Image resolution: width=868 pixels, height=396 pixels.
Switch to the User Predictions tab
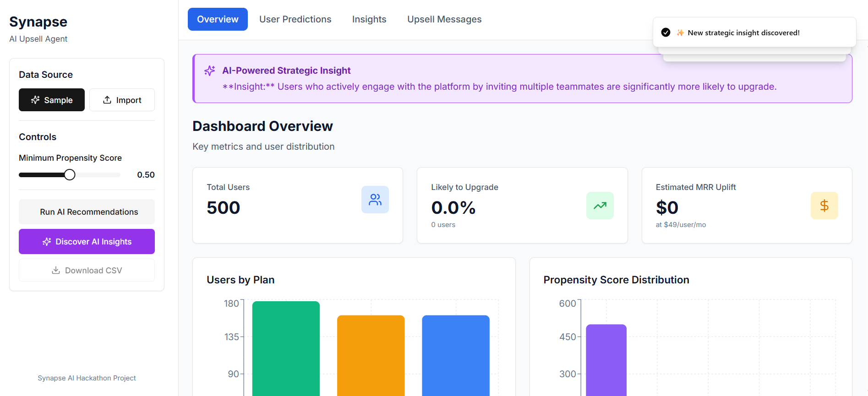tap(295, 19)
